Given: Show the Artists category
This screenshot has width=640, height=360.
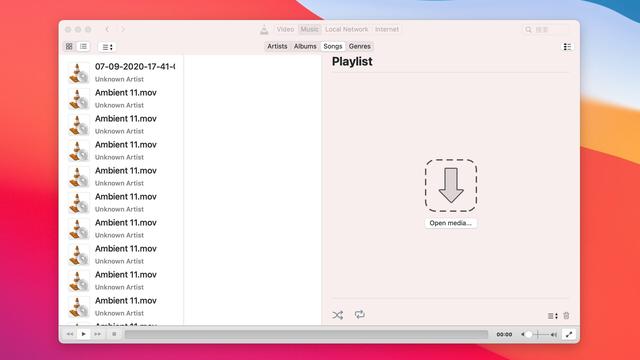Looking at the screenshot, I should (x=277, y=47).
